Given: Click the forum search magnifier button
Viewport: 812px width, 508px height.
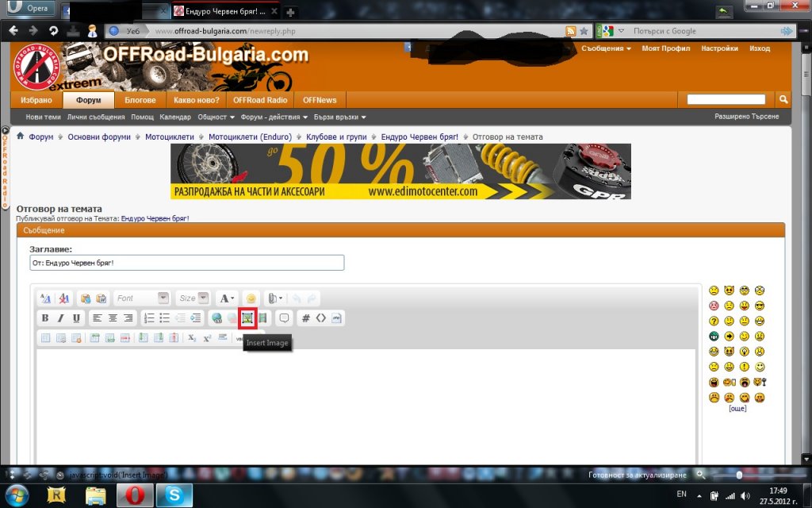Looking at the screenshot, I should pyautogui.click(x=783, y=99).
